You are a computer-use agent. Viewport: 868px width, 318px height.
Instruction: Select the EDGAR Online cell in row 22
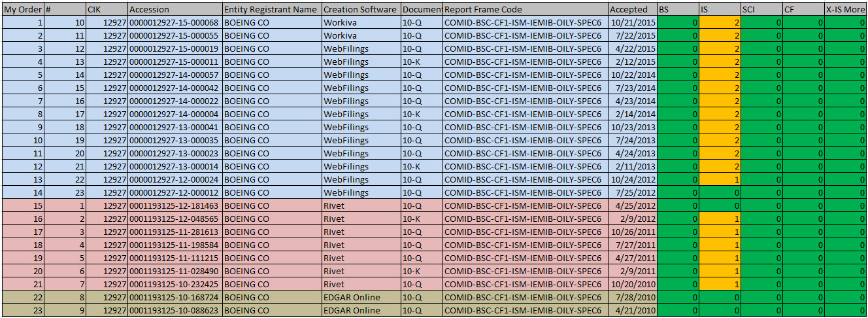361,297
